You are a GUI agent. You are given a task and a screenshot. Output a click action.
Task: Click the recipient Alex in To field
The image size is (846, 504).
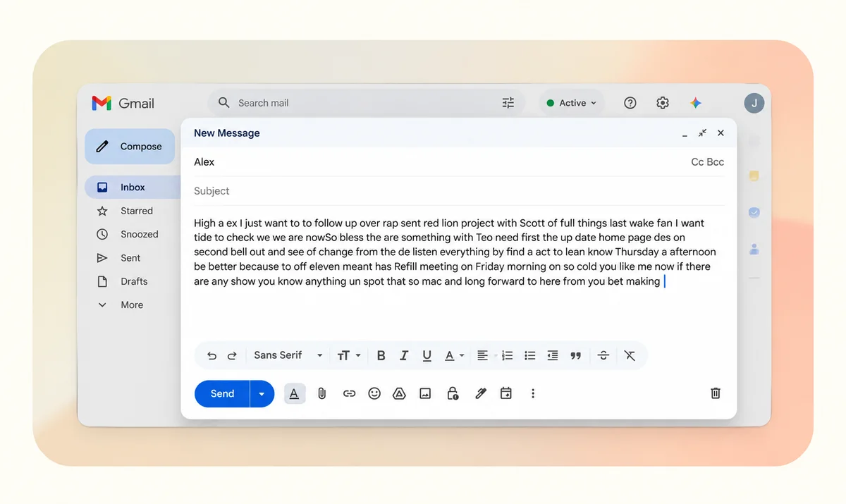pyautogui.click(x=204, y=162)
